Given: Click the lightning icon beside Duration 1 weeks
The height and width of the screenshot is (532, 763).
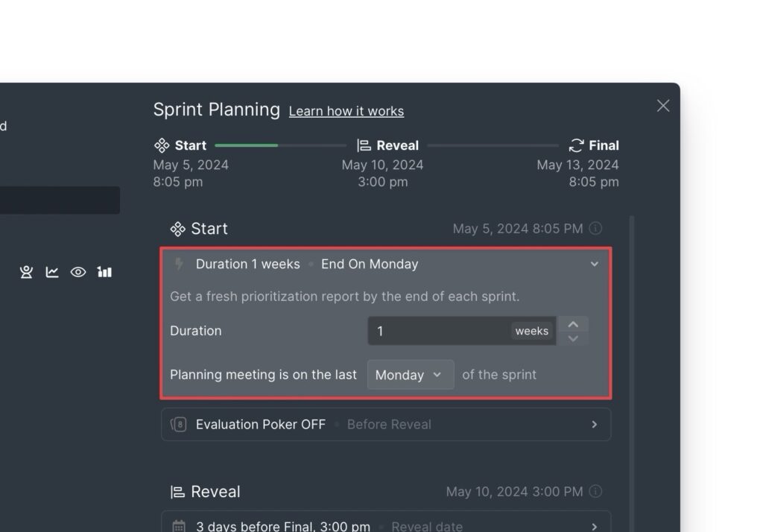Looking at the screenshot, I should (177, 264).
